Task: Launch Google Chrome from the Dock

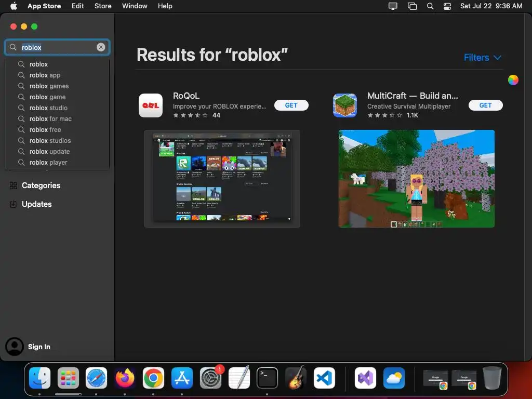Action: [x=153, y=378]
